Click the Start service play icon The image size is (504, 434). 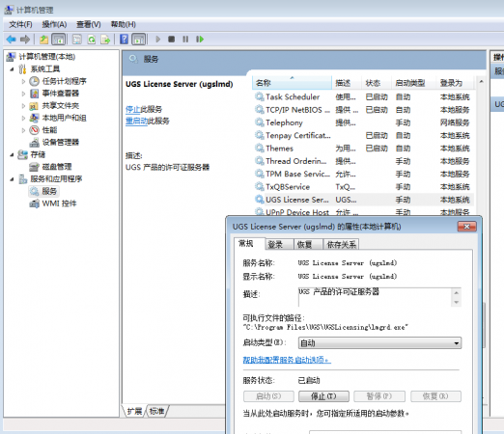pos(157,40)
